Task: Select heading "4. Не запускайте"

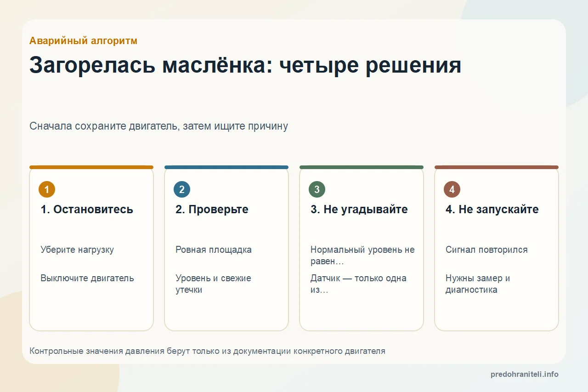Action: pos(492,210)
